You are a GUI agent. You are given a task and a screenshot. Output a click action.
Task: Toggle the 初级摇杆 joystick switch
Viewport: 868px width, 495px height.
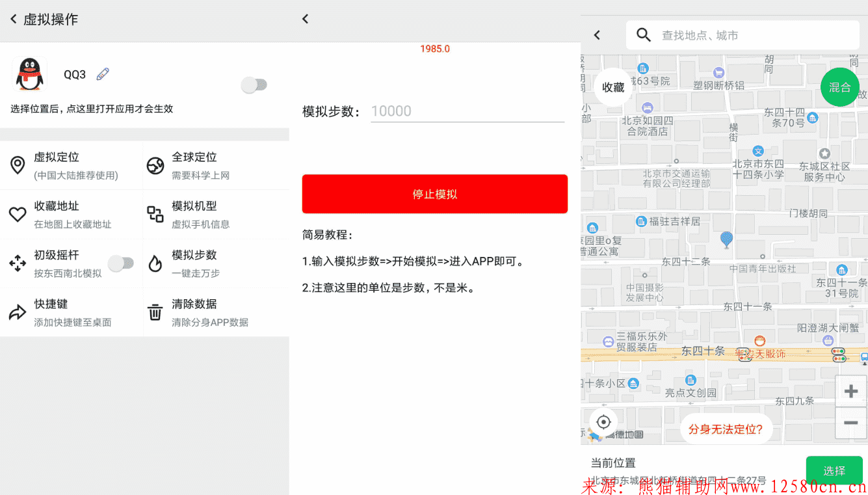[121, 263]
